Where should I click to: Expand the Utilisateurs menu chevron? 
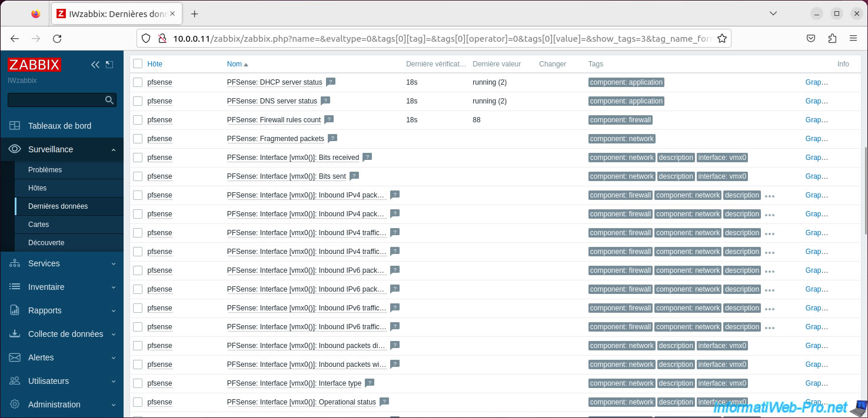pyautogui.click(x=114, y=382)
